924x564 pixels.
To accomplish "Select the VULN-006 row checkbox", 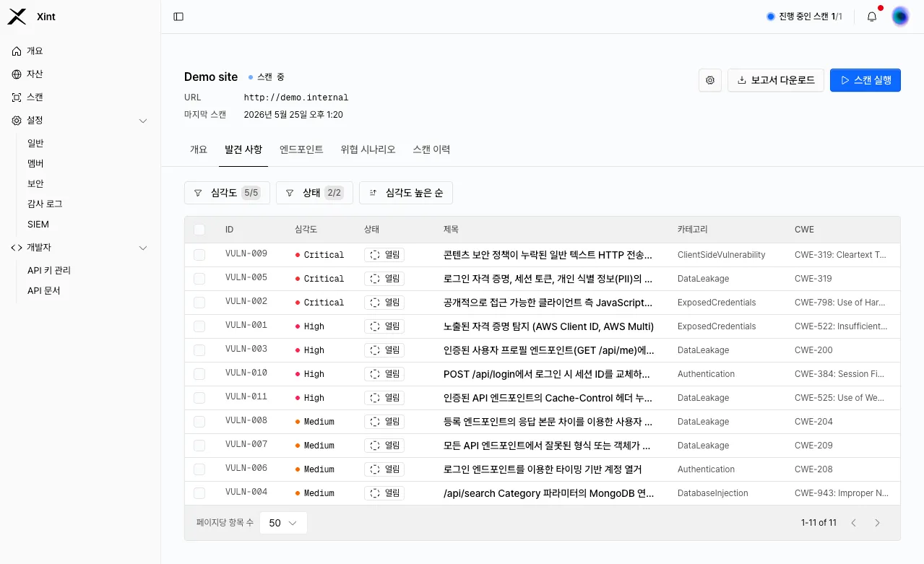I will 199,469.
